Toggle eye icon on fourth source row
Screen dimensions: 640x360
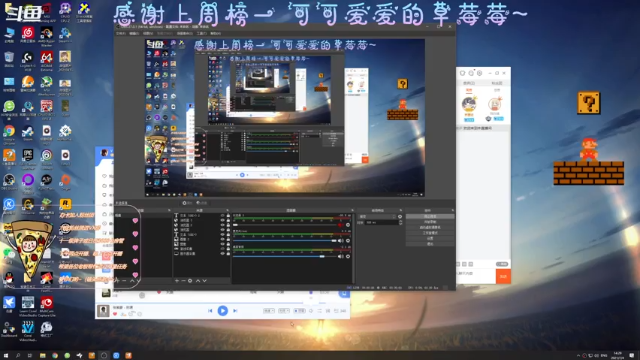(x=222, y=230)
